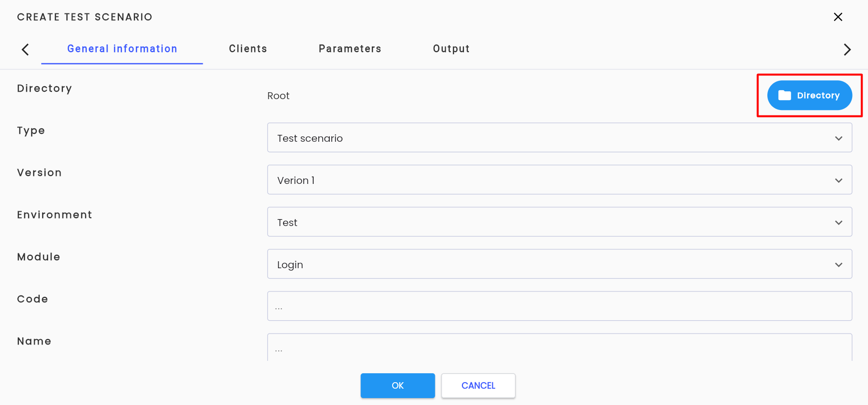Click the Test environment selector field
868x405 pixels.
[560, 222]
